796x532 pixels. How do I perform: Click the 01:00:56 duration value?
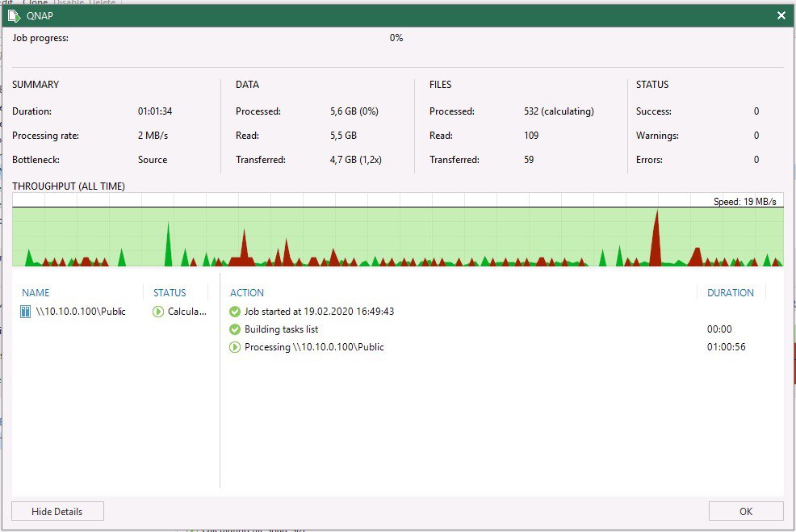(726, 346)
